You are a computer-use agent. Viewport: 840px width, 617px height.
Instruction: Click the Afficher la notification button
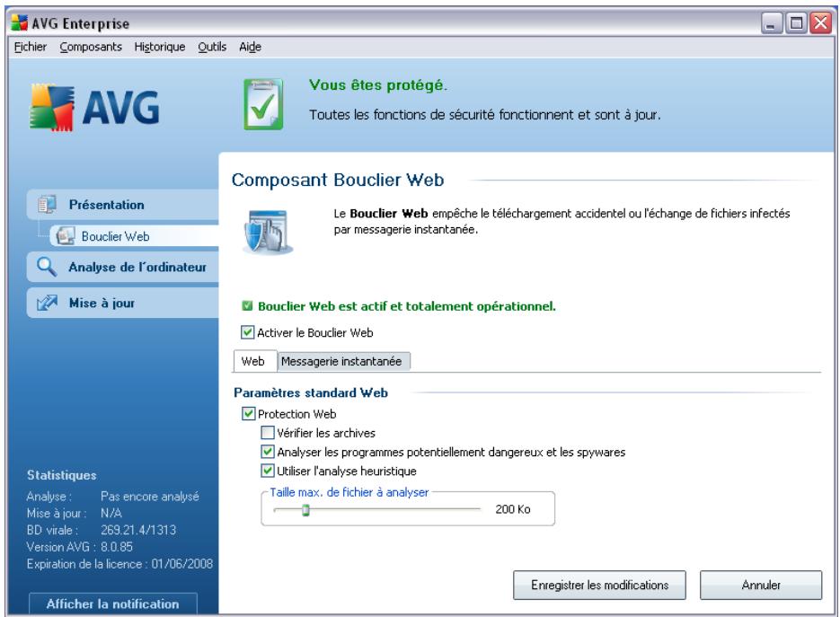pos(112,604)
